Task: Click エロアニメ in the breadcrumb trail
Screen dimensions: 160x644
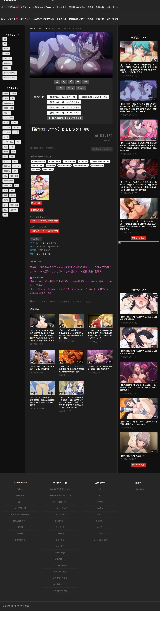Action: pos(43,28)
